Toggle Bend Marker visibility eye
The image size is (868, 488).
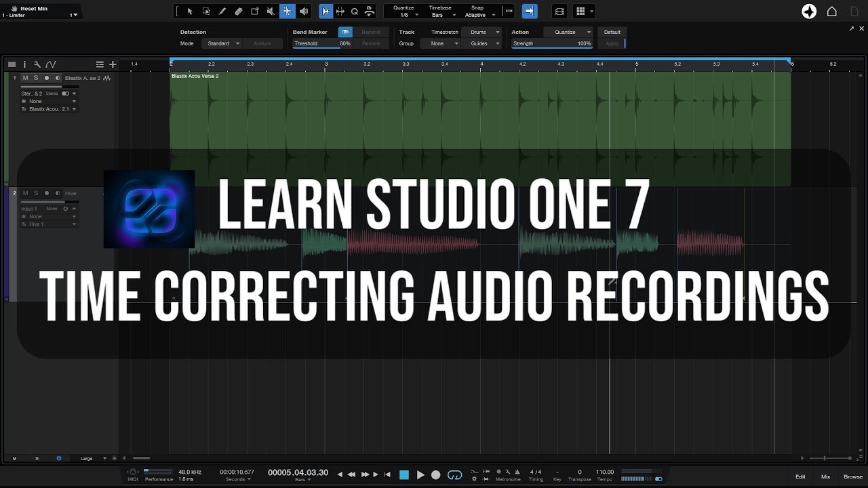click(x=346, y=32)
